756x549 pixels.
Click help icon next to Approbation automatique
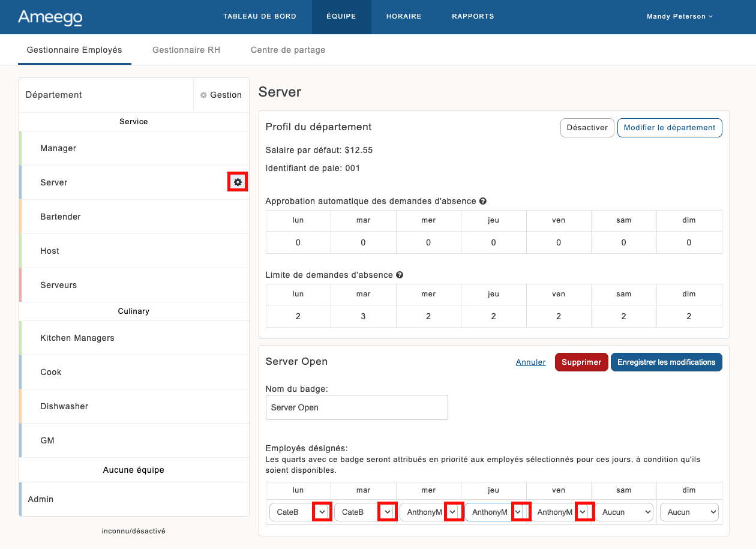(x=483, y=202)
